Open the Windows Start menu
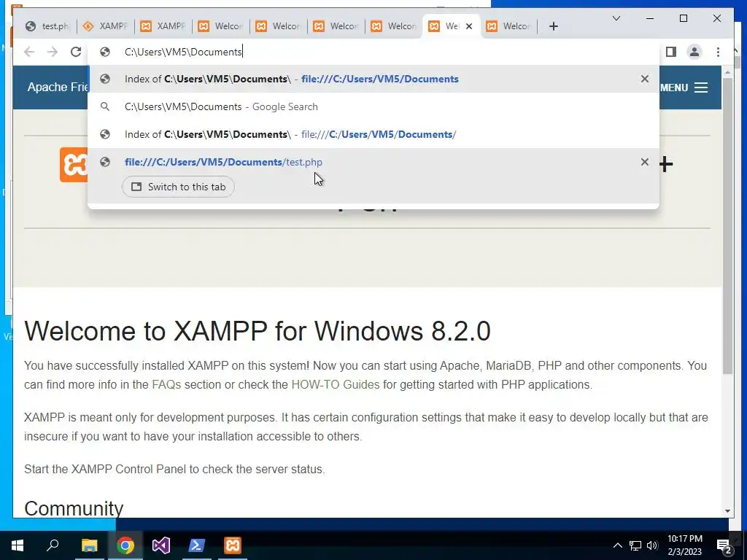Screen dimensions: 747x560 tap(18, 545)
